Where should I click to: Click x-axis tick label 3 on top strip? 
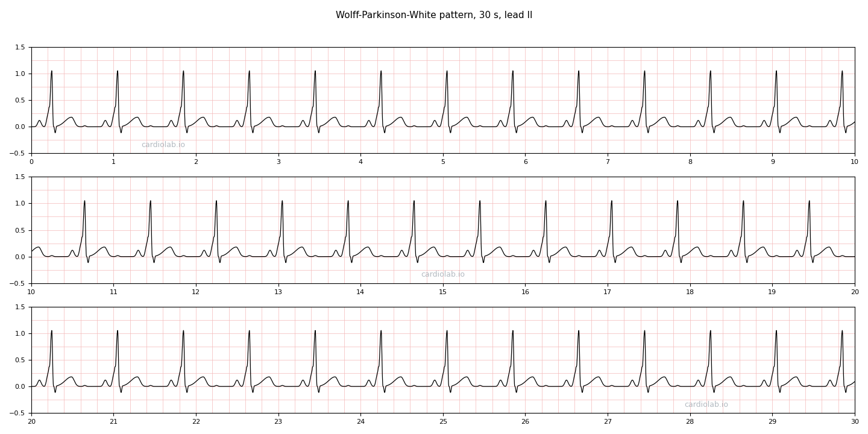point(278,162)
